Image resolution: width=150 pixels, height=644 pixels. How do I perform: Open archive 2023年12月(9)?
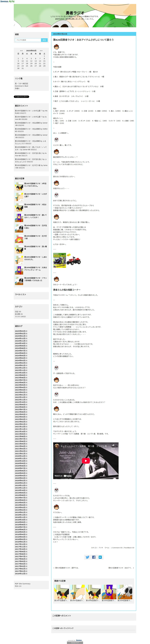(x=21, y=368)
